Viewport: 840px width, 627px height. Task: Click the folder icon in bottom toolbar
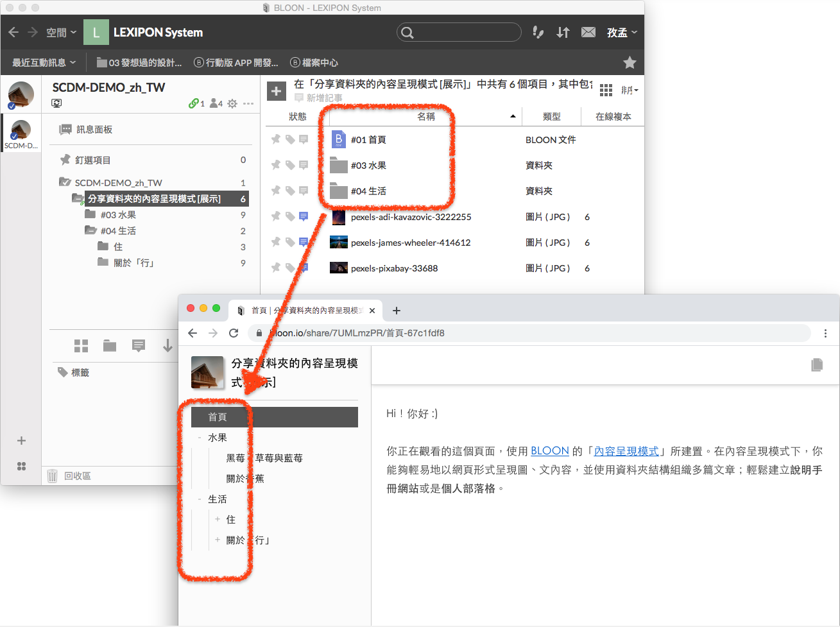tap(110, 346)
